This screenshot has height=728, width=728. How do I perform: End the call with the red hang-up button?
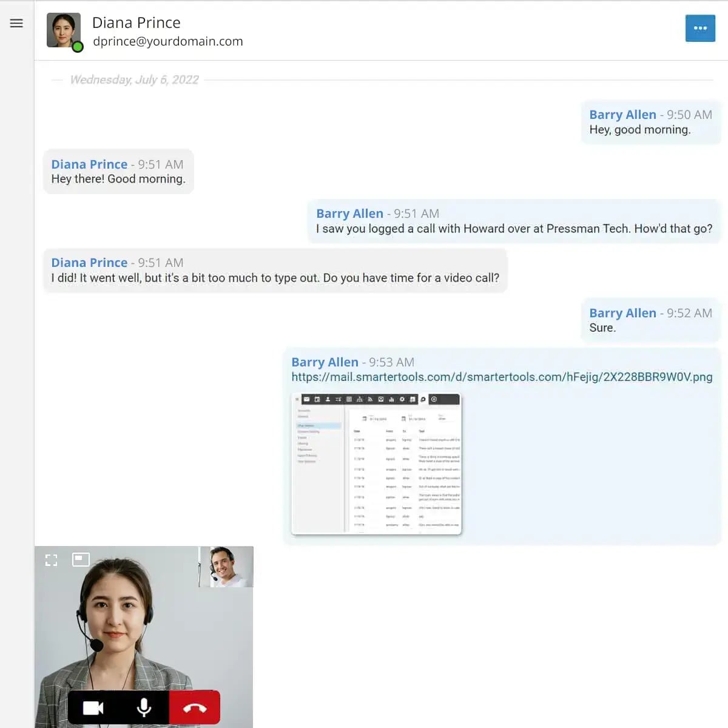pos(195,707)
